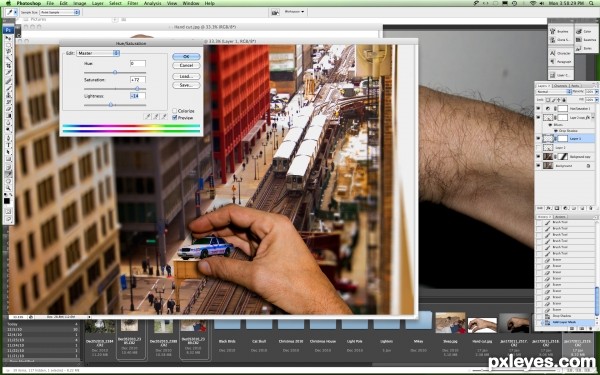Click the foreground color swatch
Screen dimensions: 600x375
point(7,201)
